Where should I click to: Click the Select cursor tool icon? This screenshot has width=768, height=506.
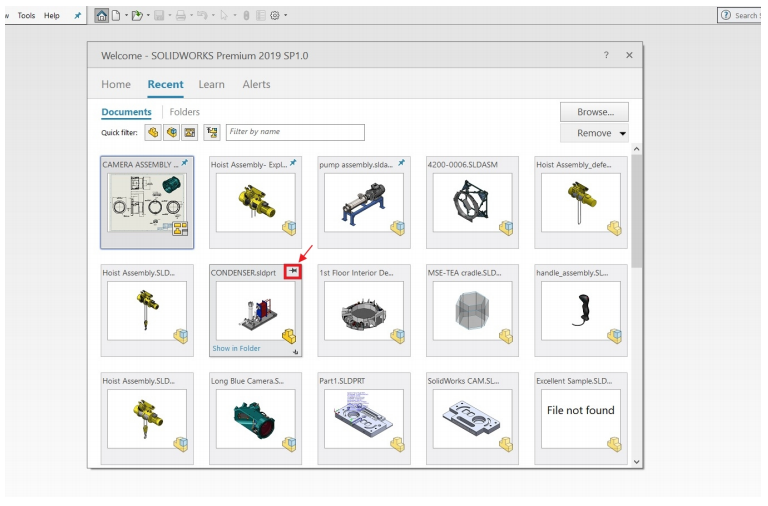point(224,16)
